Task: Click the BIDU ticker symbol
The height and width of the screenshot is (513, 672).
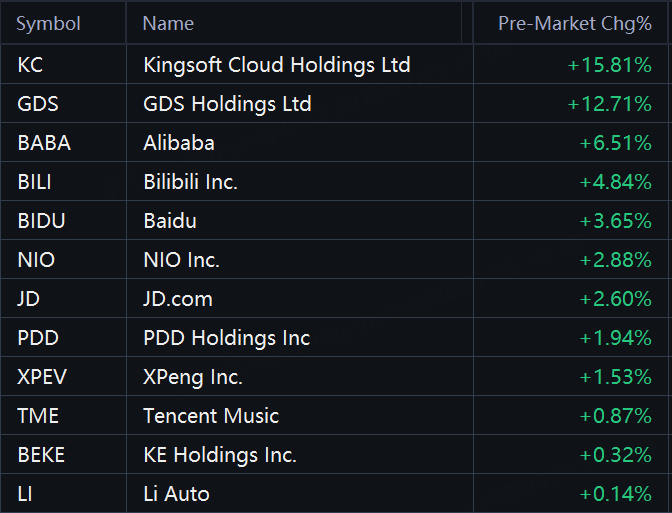Action: (x=42, y=221)
